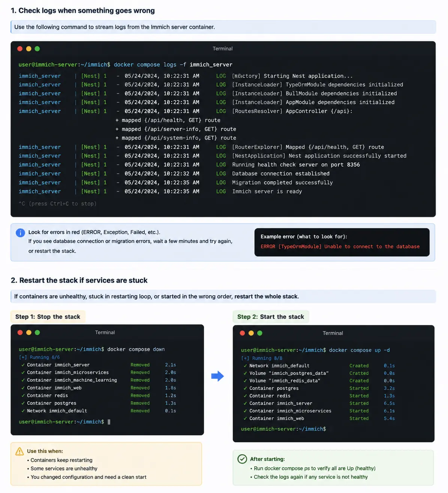Click the 'Step 2: Start the stack' label
The width and height of the screenshot is (448, 493).
pyautogui.click(x=270, y=317)
